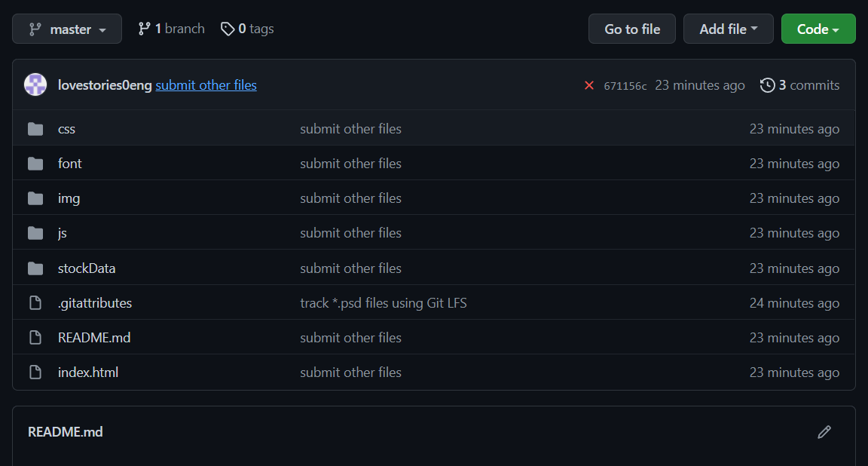Open the 'submit other files' latest commit link
The width and height of the screenshot is (868, 466).
click(206, 85)
